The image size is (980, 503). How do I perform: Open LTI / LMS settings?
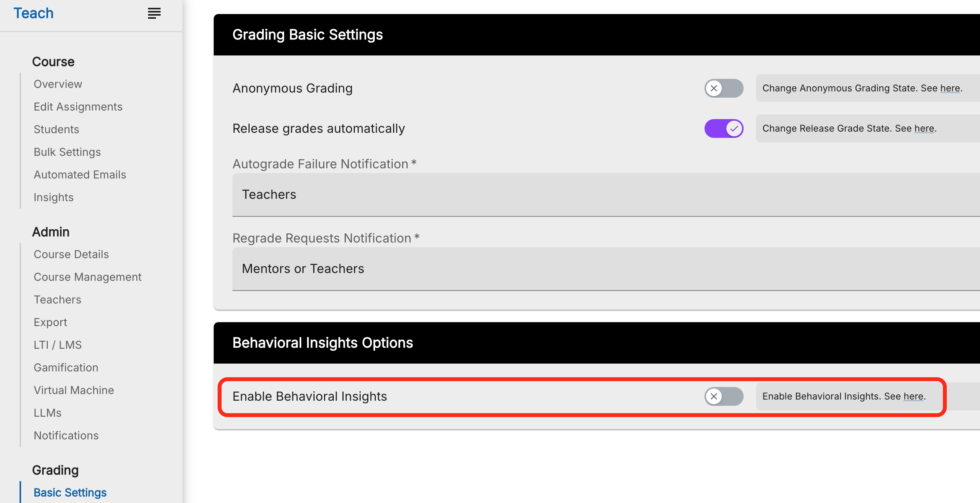pyautogui.click(x=58, y=345)
